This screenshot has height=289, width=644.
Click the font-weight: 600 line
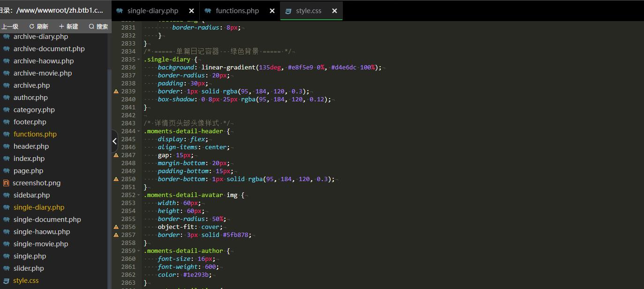coord(189,267)
